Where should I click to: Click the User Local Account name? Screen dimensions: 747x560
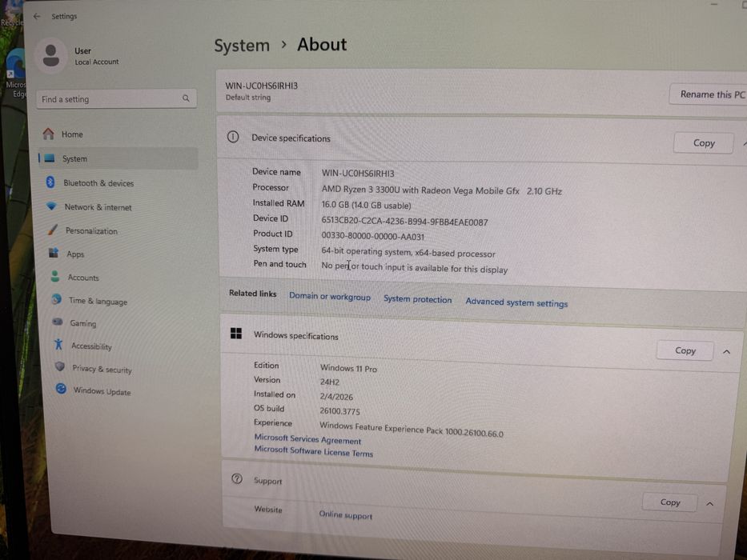click(96, 56)
